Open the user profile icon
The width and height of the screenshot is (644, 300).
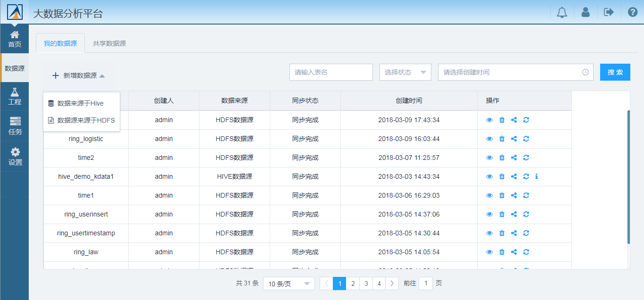tap(586, 12)
